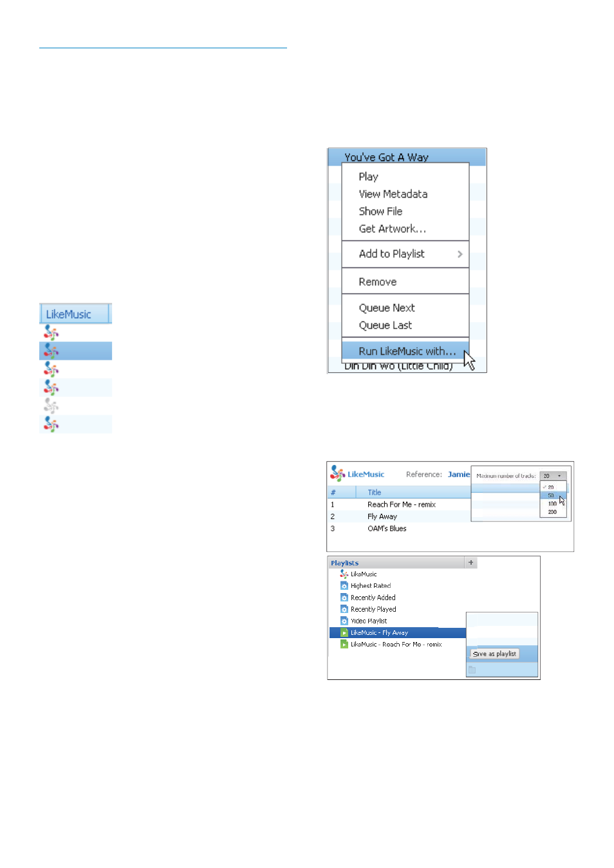
Task: Click the Highest Rated playlist gear icon
Action: [x=344, y=586]
